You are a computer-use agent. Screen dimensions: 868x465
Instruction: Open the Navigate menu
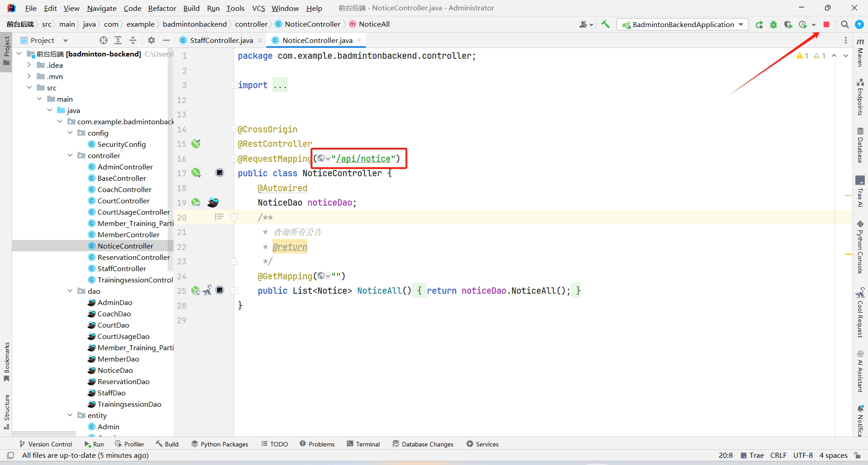coord(102,8)
